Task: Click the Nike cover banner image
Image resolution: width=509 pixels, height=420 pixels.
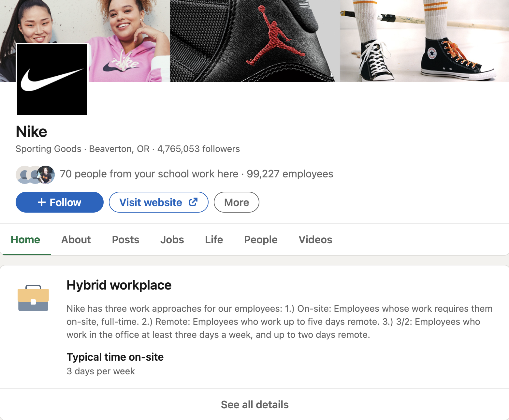Action: click(x=254, y=41)
